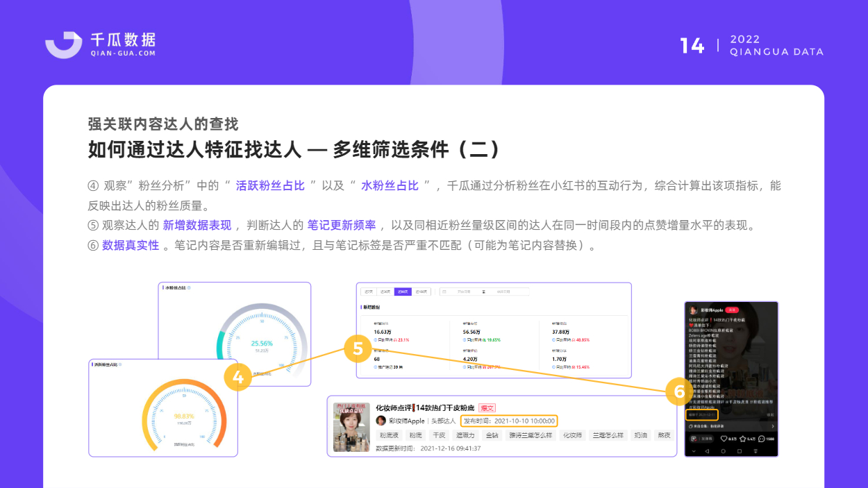
Task: Click info icon beside 水粉丝占比 title
Action: pyautogui.click(x=189, y=287)
